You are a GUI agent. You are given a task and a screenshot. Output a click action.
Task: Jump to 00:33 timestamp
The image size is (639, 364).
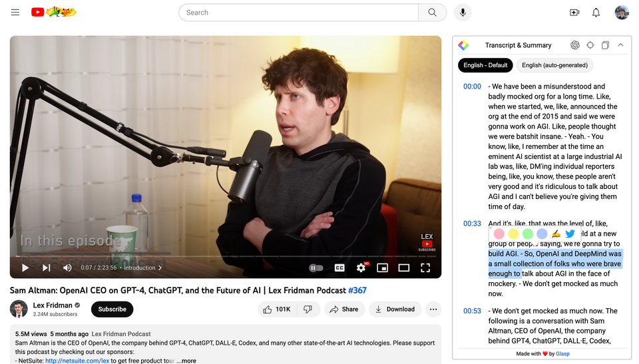472,224
